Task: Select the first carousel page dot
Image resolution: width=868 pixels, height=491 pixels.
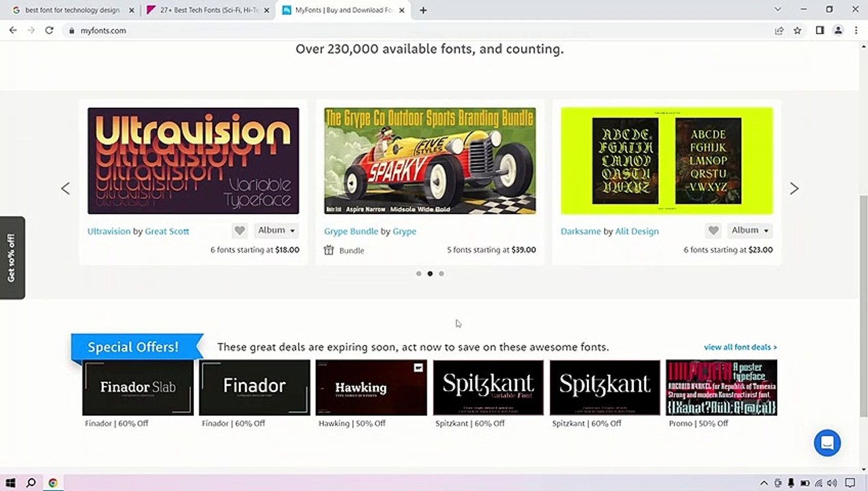Action: coord(418,273)
